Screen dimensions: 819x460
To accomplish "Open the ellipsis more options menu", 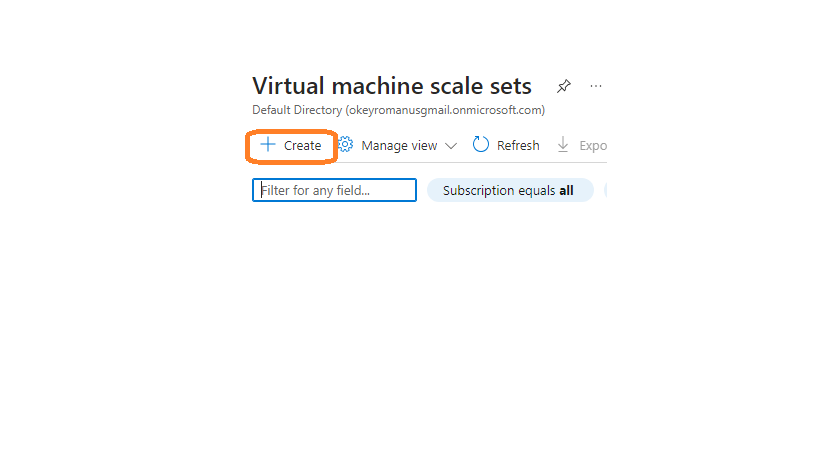I will 595,86.
